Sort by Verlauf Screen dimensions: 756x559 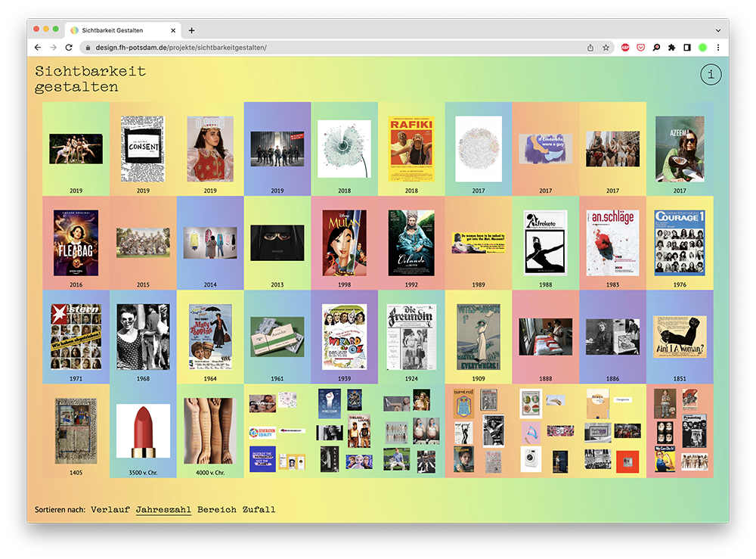[x=110, y=510]
